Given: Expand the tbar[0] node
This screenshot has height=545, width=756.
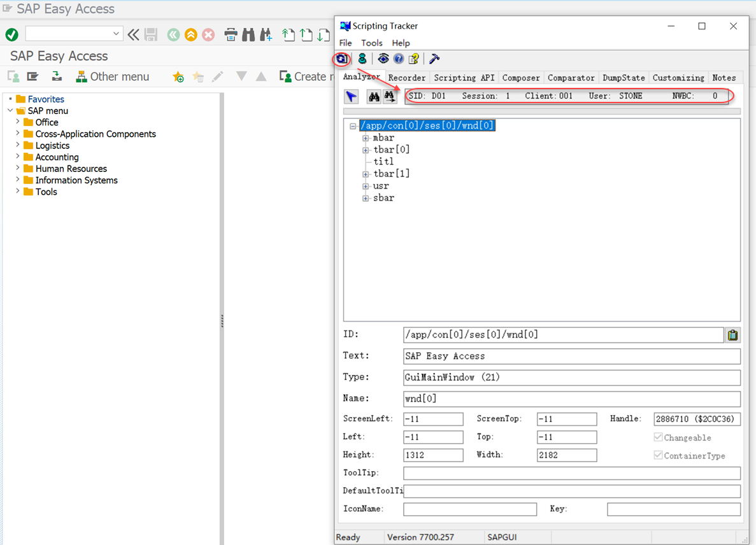Looking at the screenshot, I should pos(366,150).
